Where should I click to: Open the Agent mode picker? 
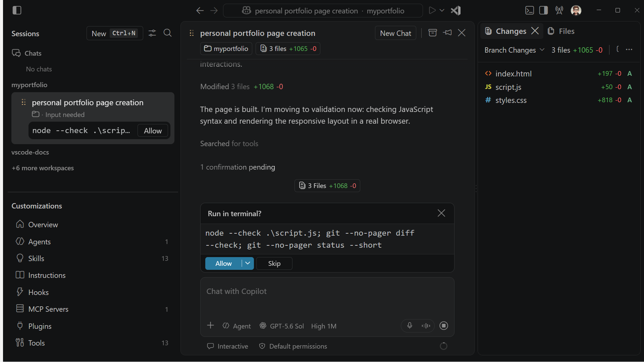[x=237, y=326]
